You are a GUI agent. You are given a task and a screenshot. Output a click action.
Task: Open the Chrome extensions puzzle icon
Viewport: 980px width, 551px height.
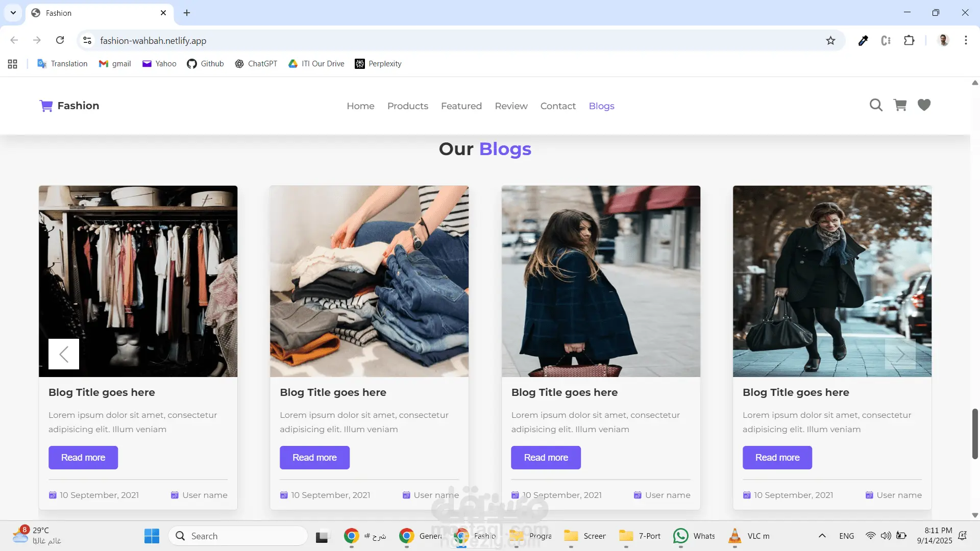click(909, 41)
